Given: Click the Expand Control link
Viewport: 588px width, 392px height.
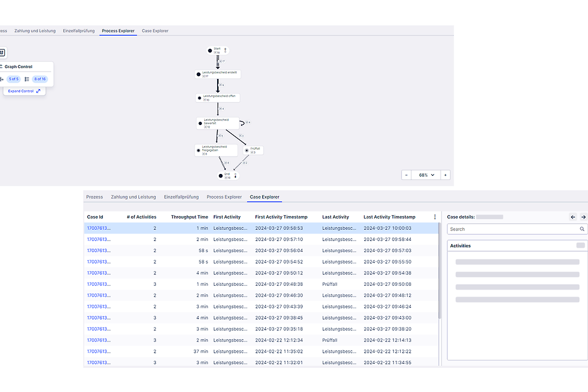Looking at the screenshot, I should click(x=24, y=91).
